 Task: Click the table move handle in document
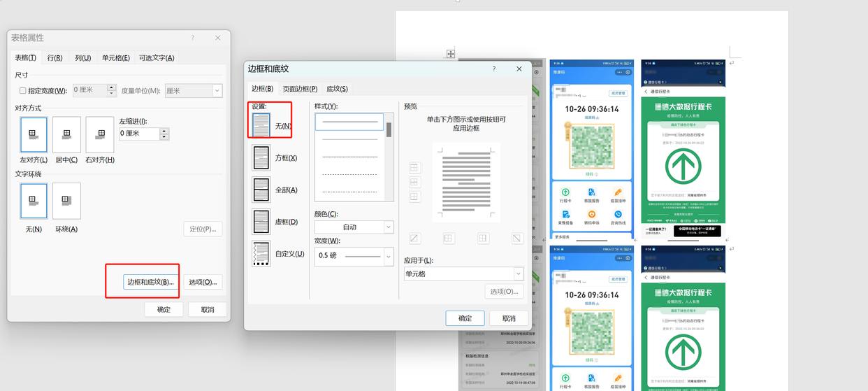pyautogui.click(x=451, y=54)
